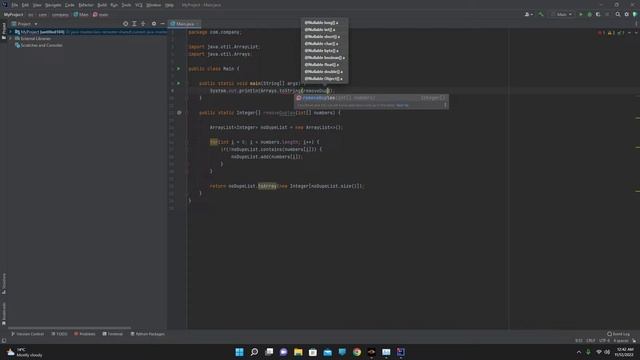Run with Coverage icon in toolbar

pyautogui.click(x=598, y=14)
